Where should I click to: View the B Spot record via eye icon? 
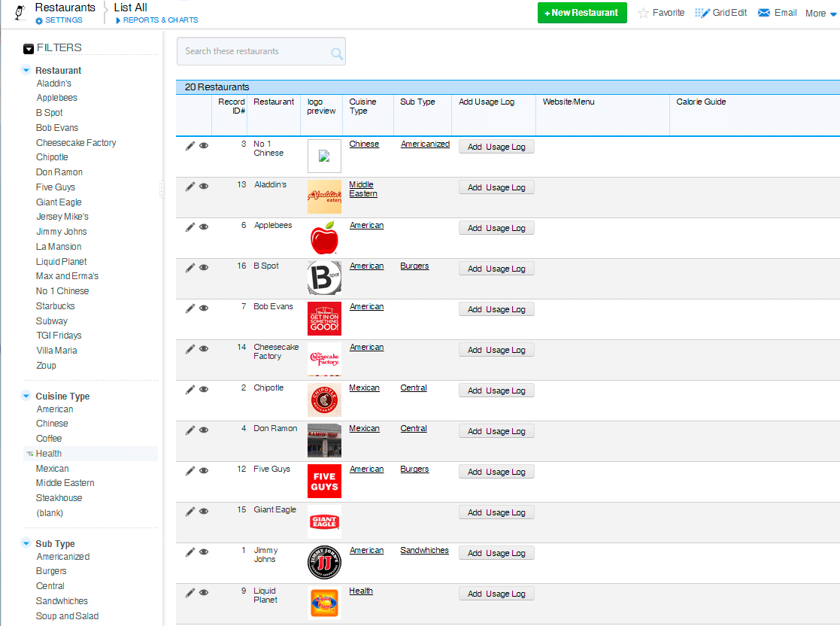coord(204,268)
